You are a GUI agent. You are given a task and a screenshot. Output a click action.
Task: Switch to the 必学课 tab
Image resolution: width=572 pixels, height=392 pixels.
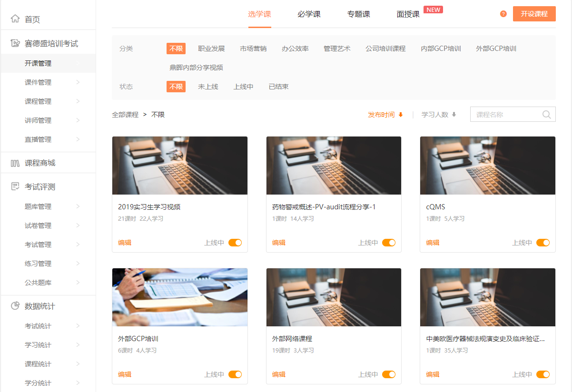pyautogui.click(x=309, y=14)
